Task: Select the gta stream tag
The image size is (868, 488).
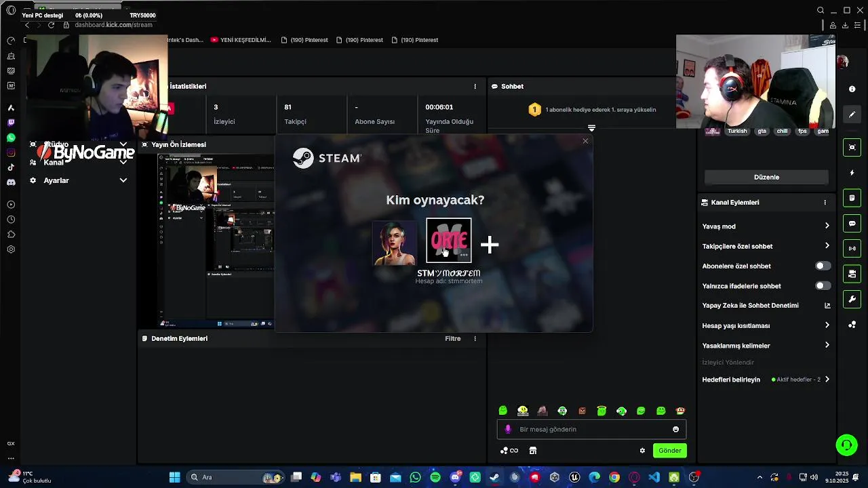Action: (x=762, y=131)
